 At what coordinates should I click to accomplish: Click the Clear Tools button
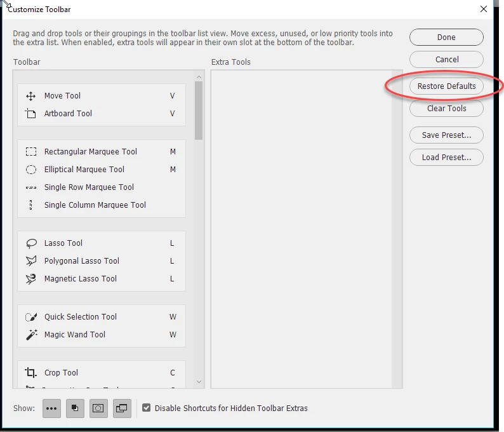[x=446, y=109]
